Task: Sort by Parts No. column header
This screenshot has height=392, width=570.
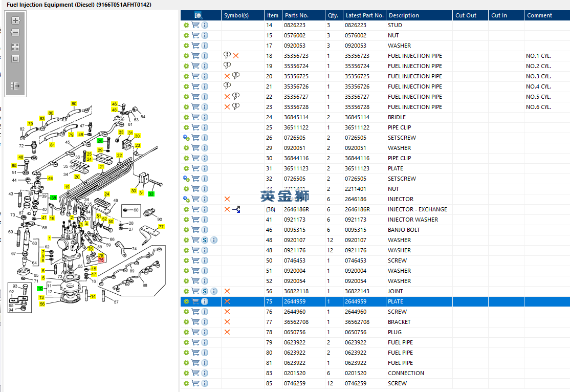Action: pyautogui.click(x=303, y=15)
